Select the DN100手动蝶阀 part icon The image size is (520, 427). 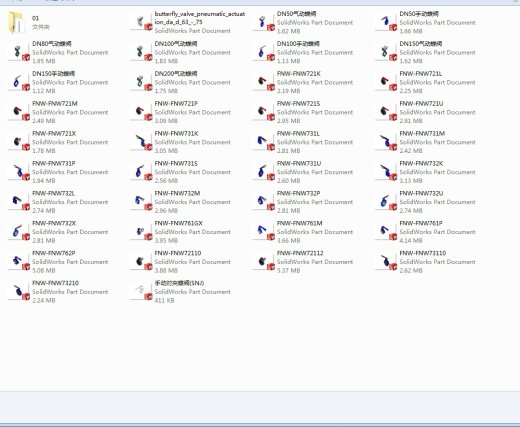point(264,52)
